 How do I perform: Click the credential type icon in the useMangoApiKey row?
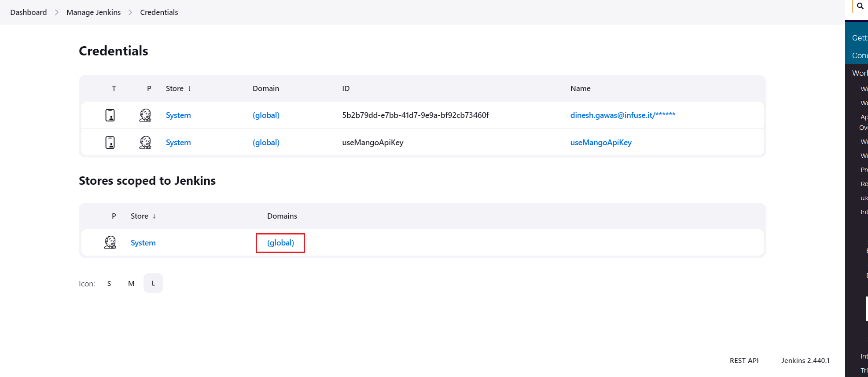coord(110,143)
